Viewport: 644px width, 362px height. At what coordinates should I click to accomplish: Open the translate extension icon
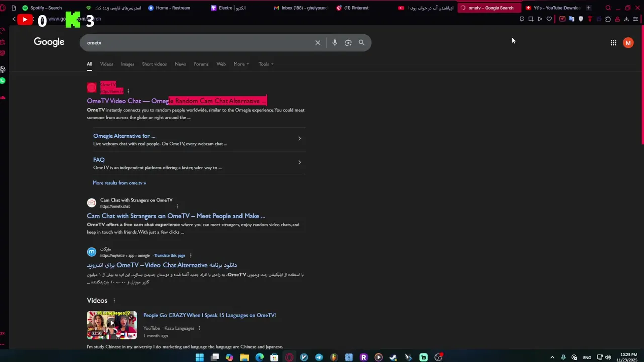coord(571,19)
